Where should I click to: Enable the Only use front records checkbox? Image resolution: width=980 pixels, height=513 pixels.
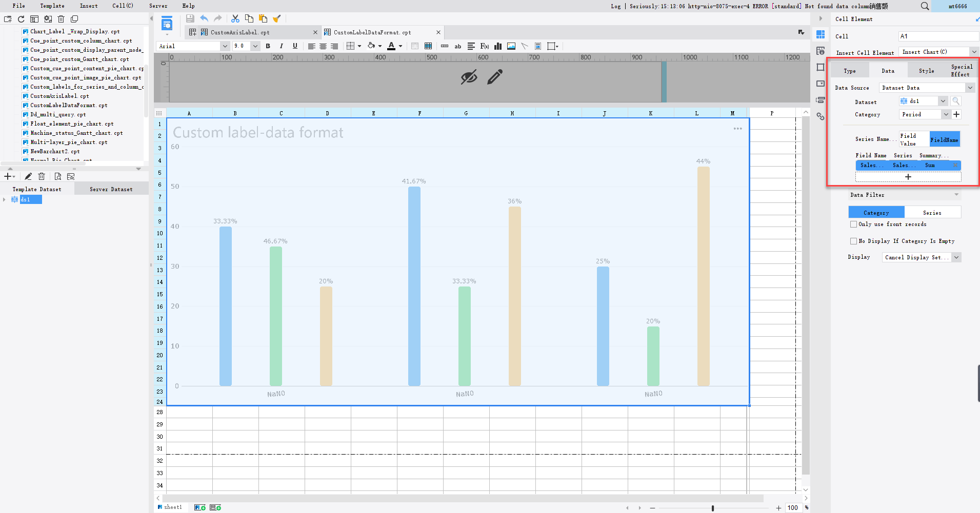pyautogui.click(x=854, y=224)
